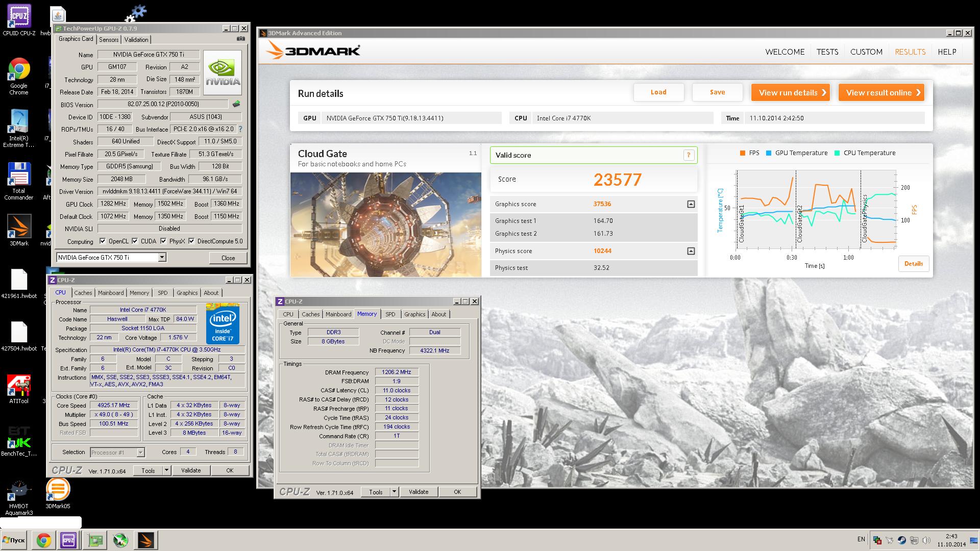Screen dimensions: 980x551
Task: Launch HWBOT Aquamark3 desktop shortcut
Action: (19, 497)
